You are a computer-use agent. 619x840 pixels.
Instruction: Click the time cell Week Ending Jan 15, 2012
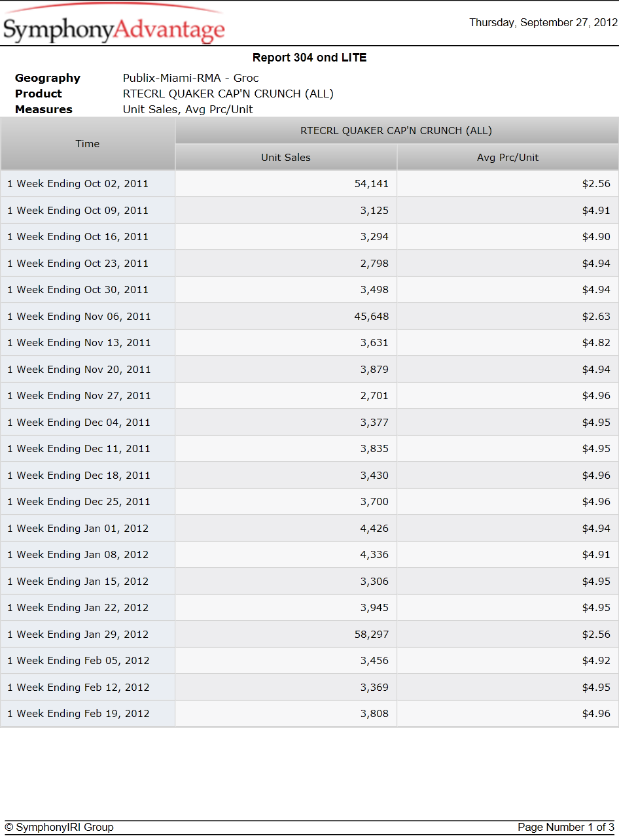coord(88,582)
